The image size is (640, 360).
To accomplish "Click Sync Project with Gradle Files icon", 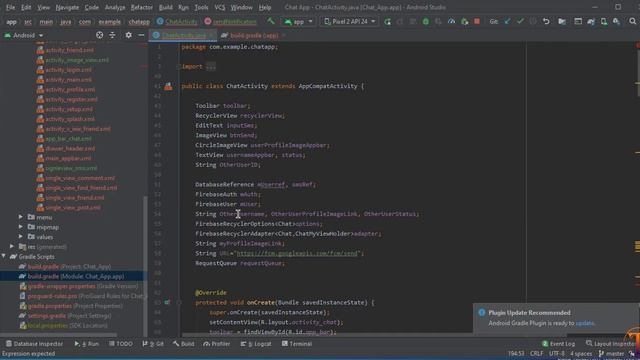I will tap(591, 21).
